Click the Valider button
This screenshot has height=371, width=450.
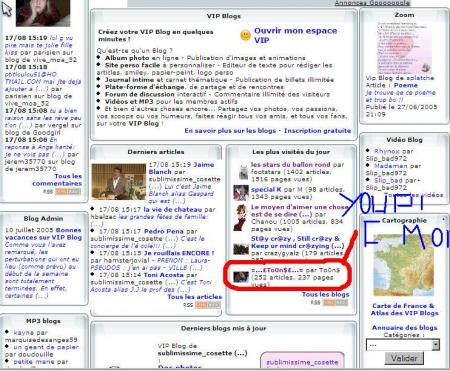click(404, 359)
